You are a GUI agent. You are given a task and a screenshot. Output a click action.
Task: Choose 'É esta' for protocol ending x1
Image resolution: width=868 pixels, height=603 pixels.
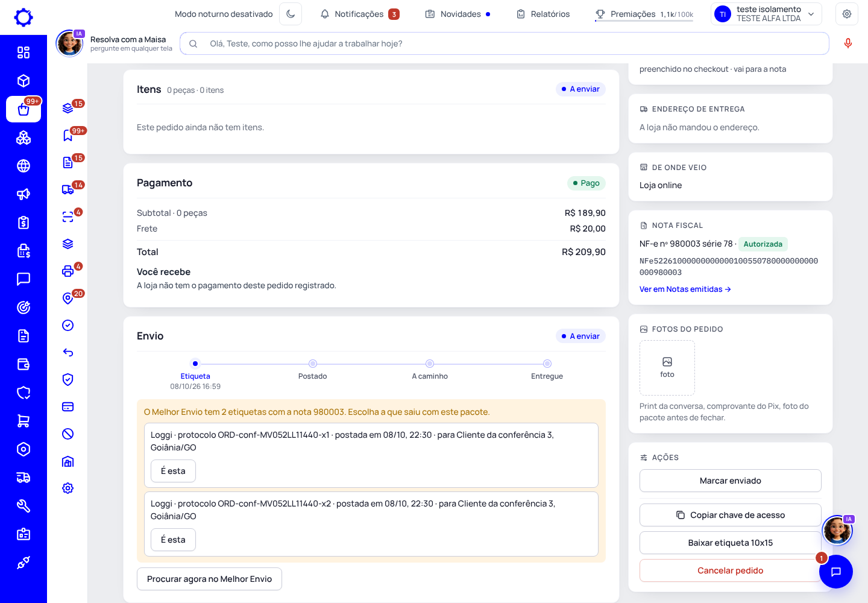(173, 471)
